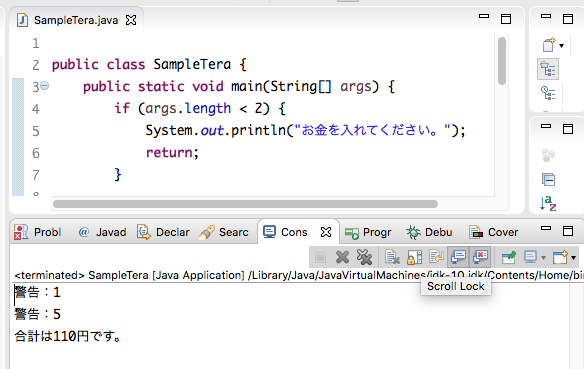This screenshot has width=584, height=369.
Task: Maximize the Console panel group
Action: pos(568,230)
